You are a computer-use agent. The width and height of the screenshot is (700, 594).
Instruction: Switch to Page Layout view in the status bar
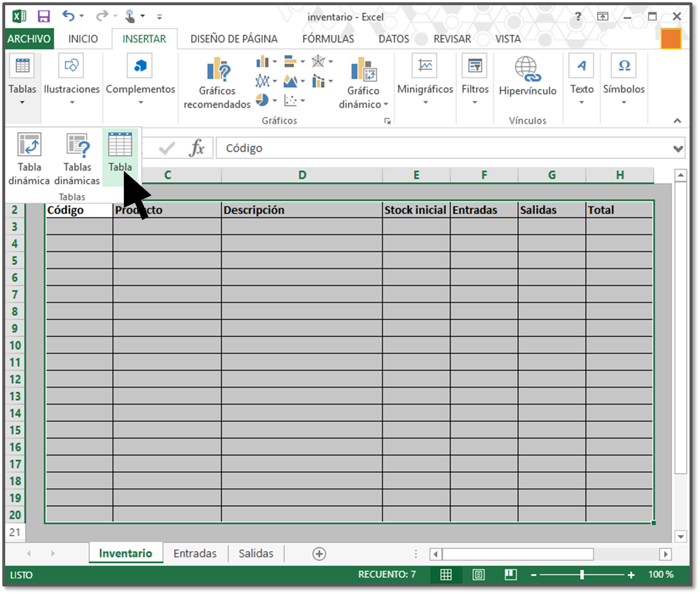click(478, 574)
